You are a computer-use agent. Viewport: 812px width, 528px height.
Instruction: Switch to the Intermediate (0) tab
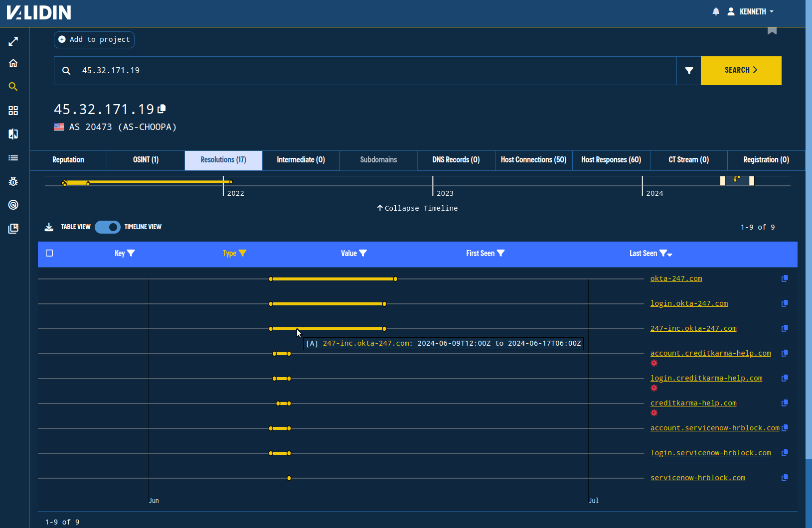click(x=301, y=160)
